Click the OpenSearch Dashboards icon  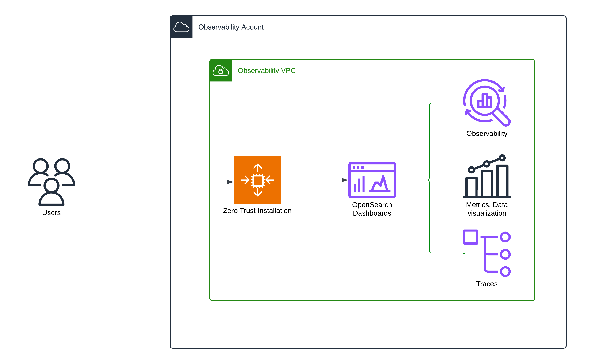tap(372, 180)
